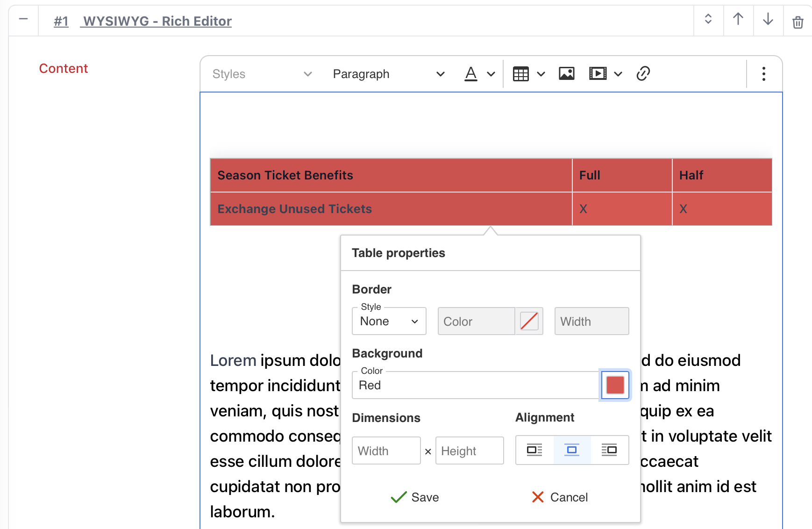Click the up/down sort handle icon

tap(708, 19)
